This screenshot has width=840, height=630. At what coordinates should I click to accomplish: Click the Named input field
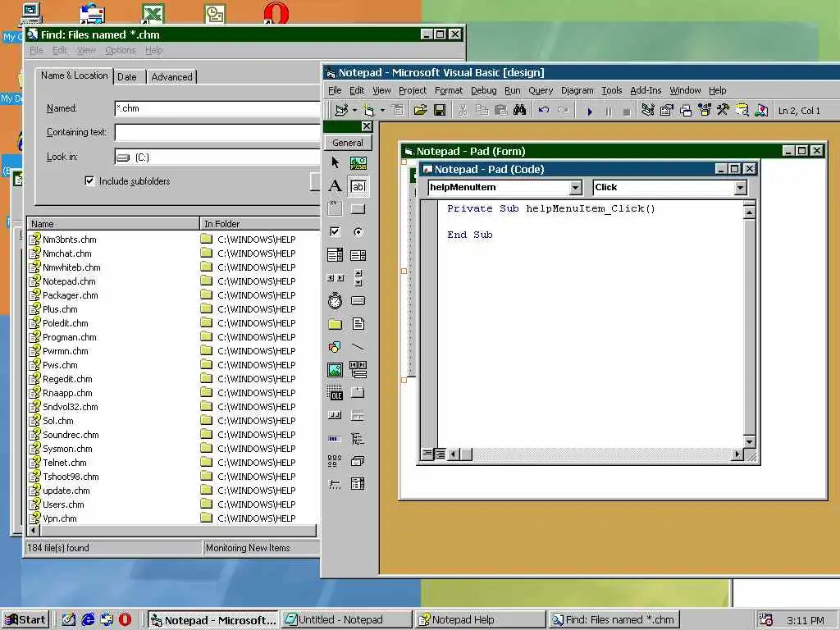pyautogui.click(x=217, y=108)
